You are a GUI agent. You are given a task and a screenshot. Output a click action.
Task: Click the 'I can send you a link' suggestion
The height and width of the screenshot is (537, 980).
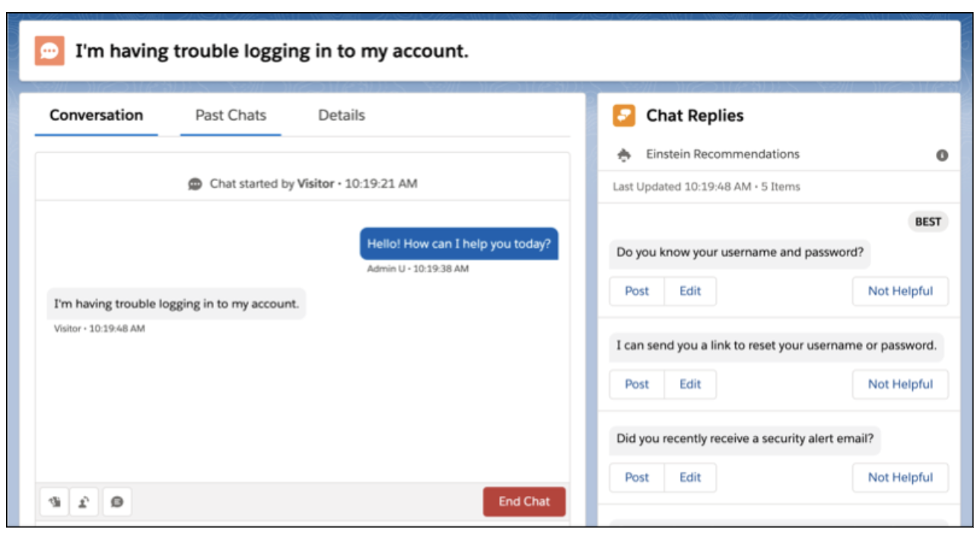pyautogui.click(x=776, y=345)
